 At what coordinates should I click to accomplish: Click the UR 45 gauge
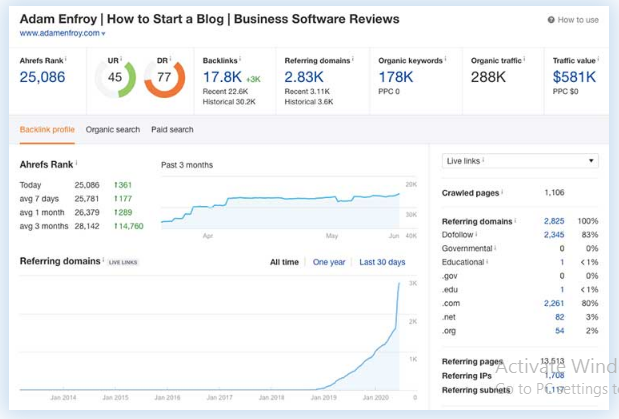coord(115,77)
